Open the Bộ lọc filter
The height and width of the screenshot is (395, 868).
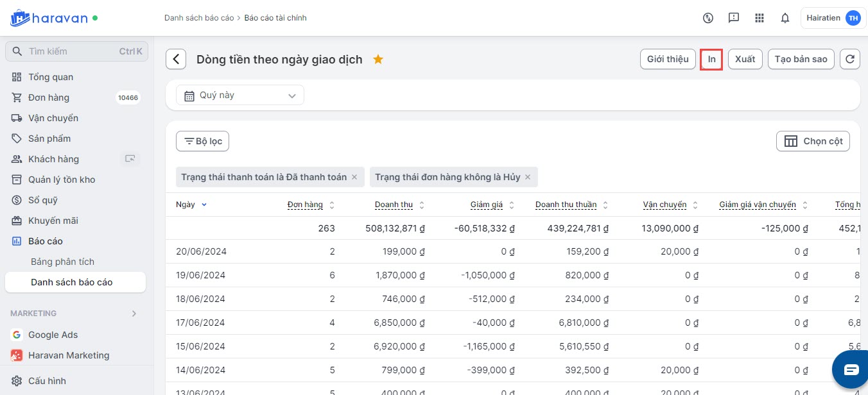click(x=202, y=141)
